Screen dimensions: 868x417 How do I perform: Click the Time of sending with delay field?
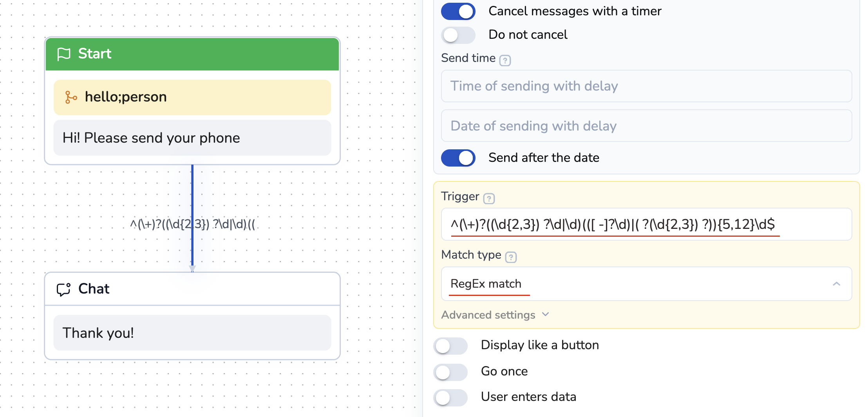tap(646, 86)
